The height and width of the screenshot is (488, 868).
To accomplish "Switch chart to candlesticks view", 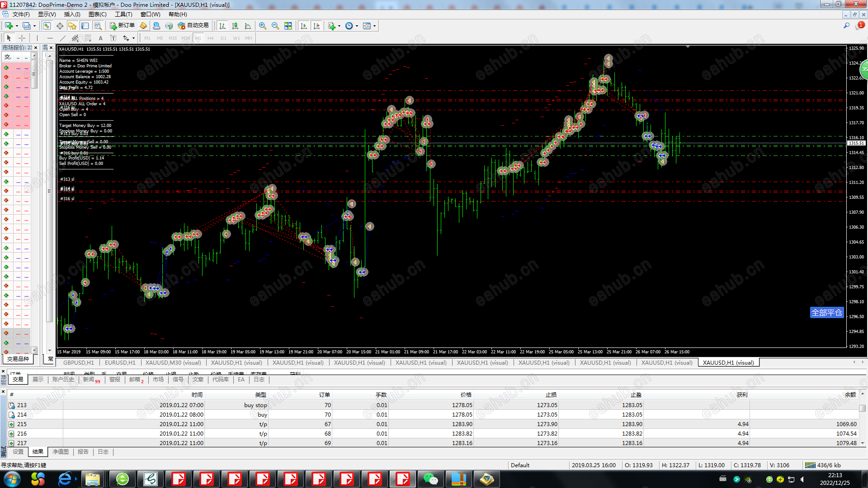I will pyautogui.click(x=235, y=26).
